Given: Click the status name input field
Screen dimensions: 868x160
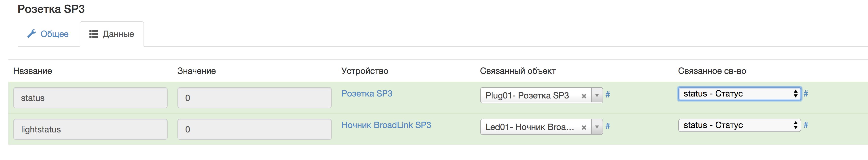Looking at the screenshot, I should tap(90, 97).
